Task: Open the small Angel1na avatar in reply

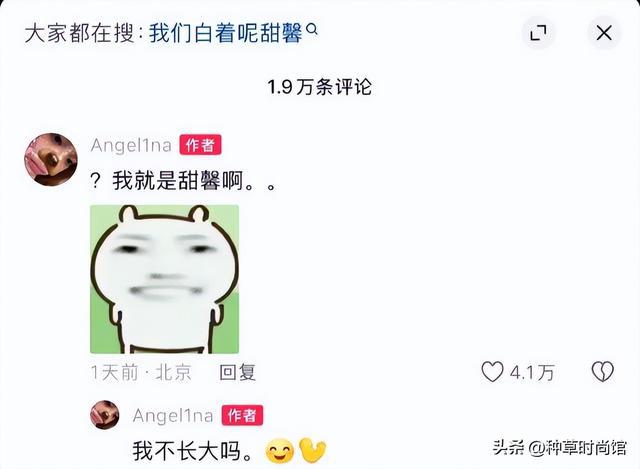Action: point(104,415)
